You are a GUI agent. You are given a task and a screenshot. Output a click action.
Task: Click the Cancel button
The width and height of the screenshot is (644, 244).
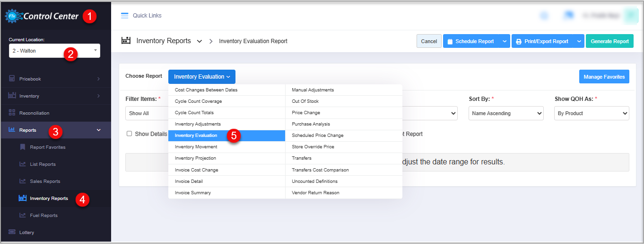coord(429,41)
